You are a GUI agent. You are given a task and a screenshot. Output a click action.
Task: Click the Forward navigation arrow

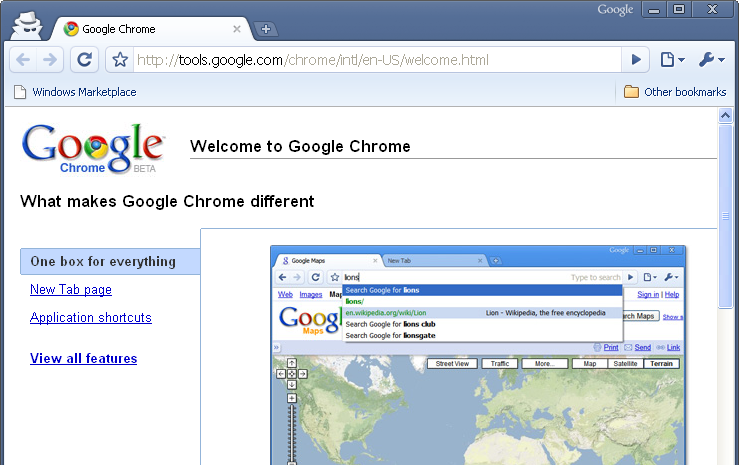pos(50,60)
